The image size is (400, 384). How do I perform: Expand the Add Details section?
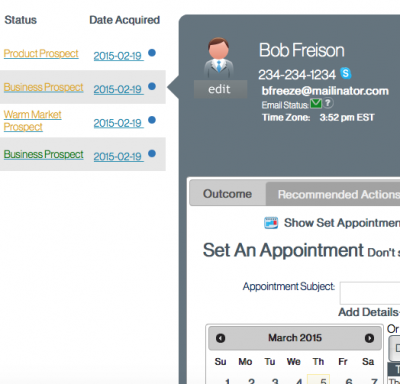coord(369,312)
